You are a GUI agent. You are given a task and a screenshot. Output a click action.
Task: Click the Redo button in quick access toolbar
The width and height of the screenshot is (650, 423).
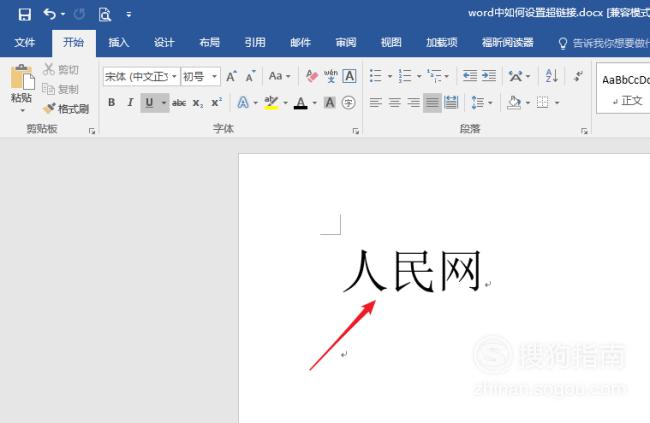(79, 15)
